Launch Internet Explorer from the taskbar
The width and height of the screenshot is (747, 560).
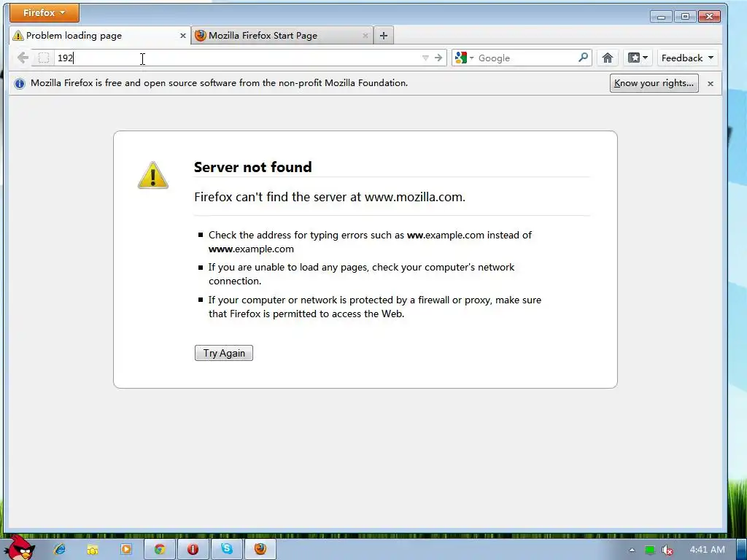[x=60, y=549]
